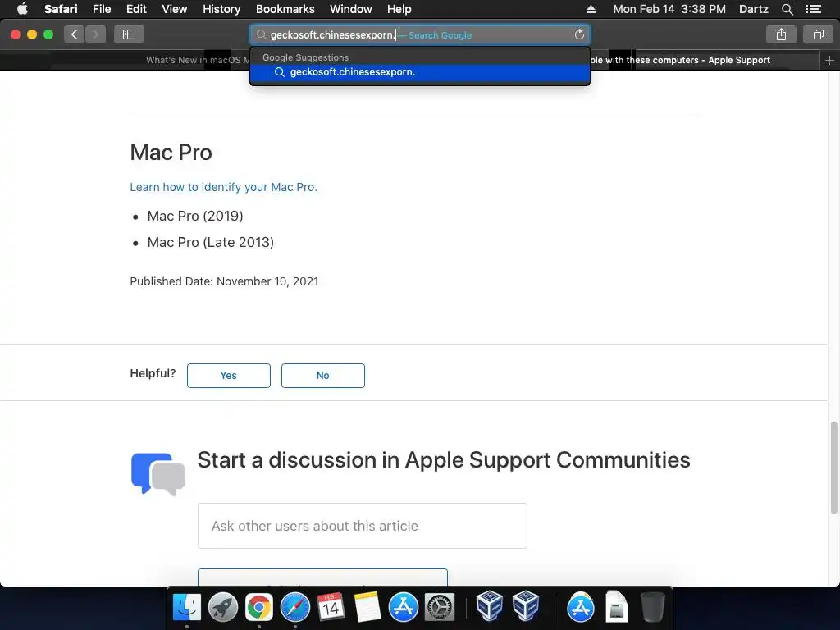Open Finder from the Dock
840x630 pixels.
pyautogui.click(x=187, y=608)
